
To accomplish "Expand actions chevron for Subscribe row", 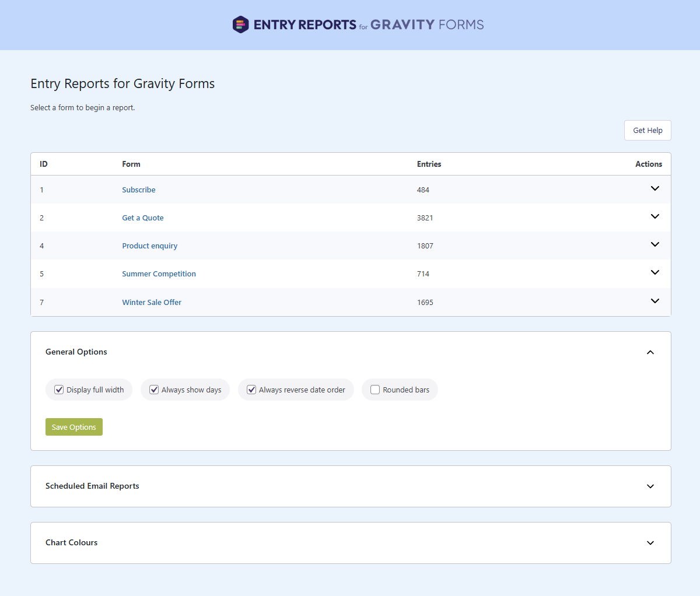I will (654, 188).
